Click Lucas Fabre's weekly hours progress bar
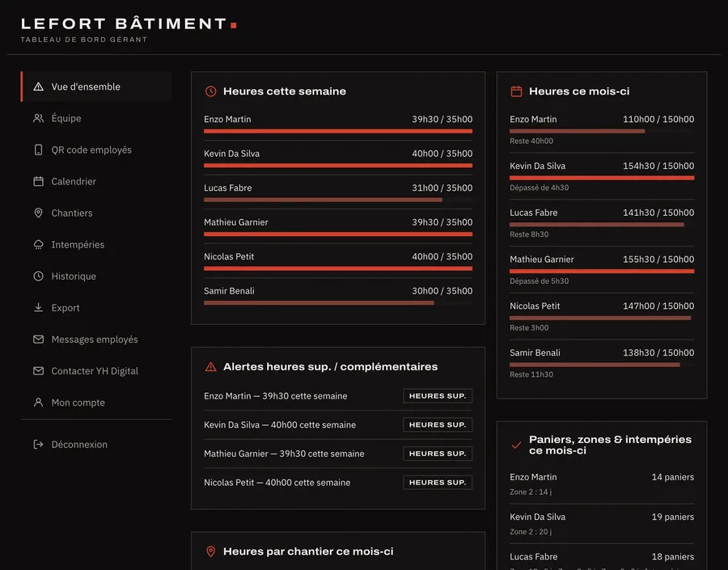The height and width of the screenshot is (570, 728). (338, 200)
